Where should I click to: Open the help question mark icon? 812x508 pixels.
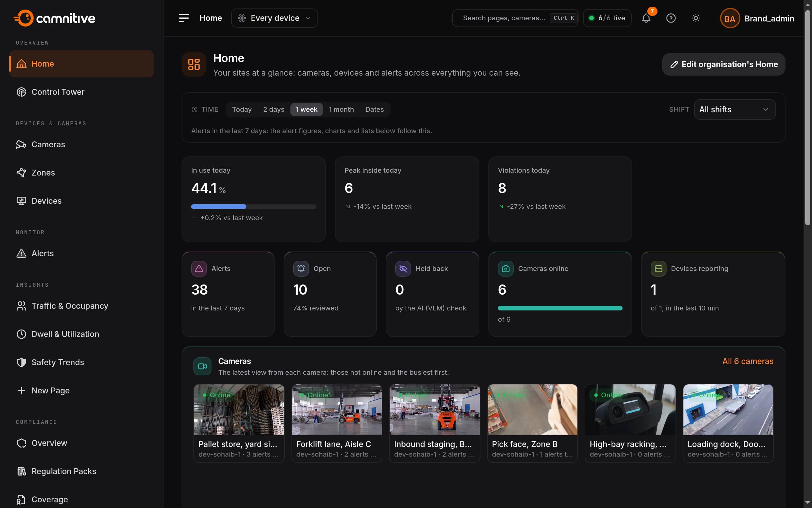point(671,18)
